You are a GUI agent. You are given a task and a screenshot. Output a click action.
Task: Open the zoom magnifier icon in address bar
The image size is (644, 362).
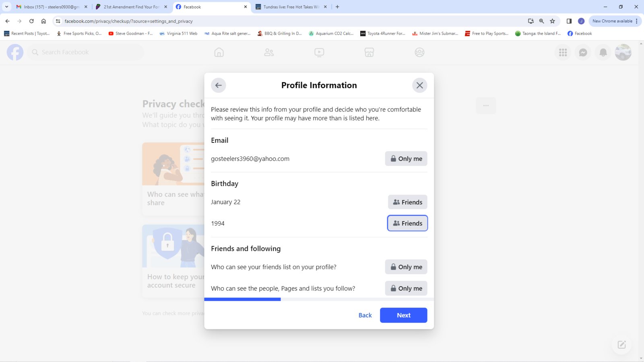click(x=541, y=21)
